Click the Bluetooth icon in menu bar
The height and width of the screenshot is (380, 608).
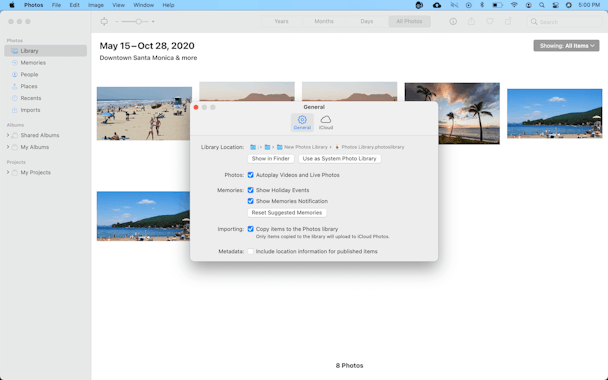pos(482,5)
